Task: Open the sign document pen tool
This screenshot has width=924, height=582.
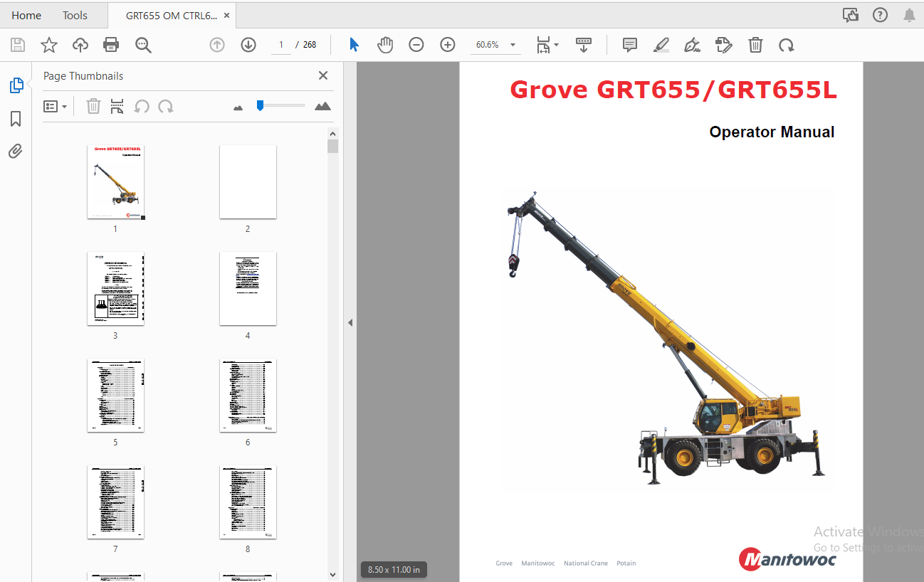Action: (692, 45)
